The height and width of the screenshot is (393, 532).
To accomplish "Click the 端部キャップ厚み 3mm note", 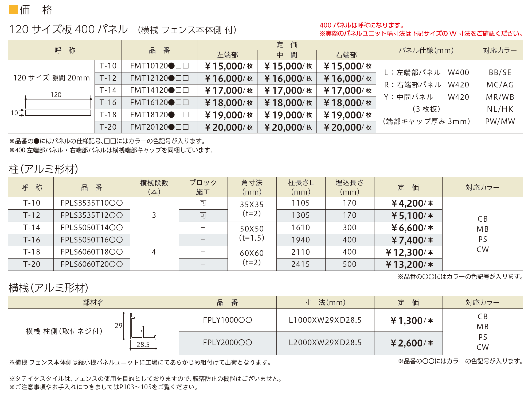I will (x=427, y=121).
